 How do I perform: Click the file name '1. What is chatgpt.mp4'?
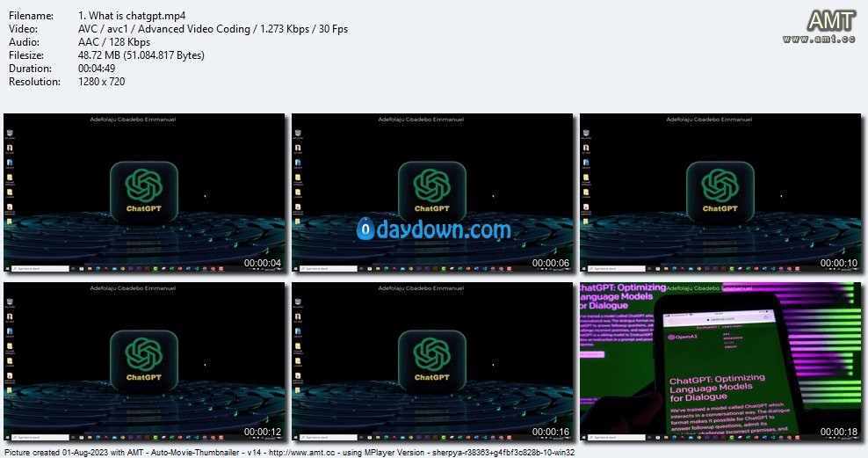coord(132,16)
